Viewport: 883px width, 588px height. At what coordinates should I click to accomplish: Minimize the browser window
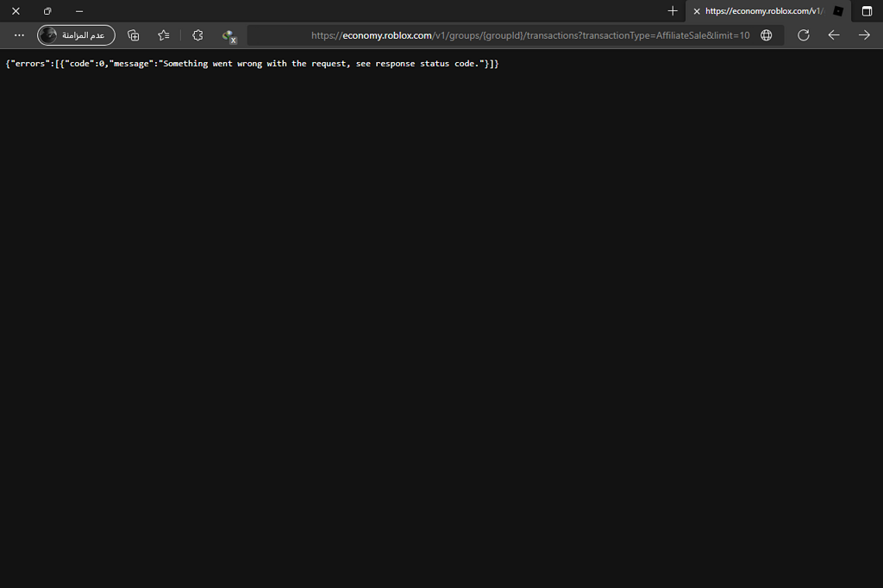coord(78,11)
